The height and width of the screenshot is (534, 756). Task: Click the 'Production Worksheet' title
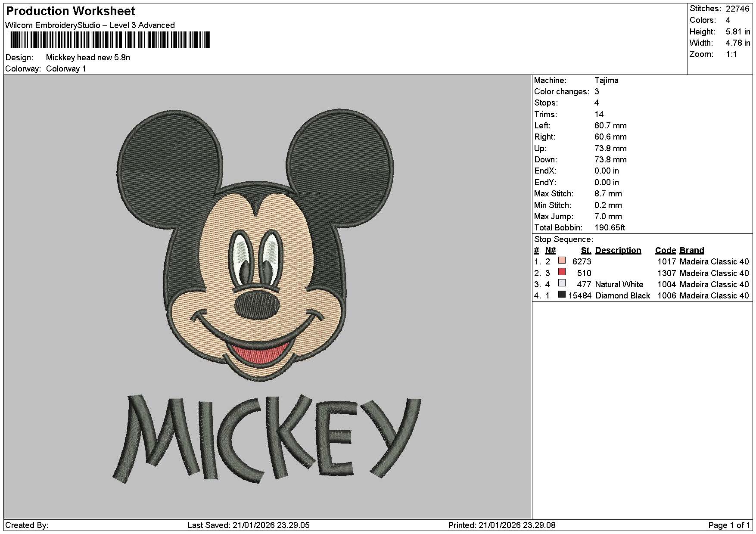click(71, 11)
